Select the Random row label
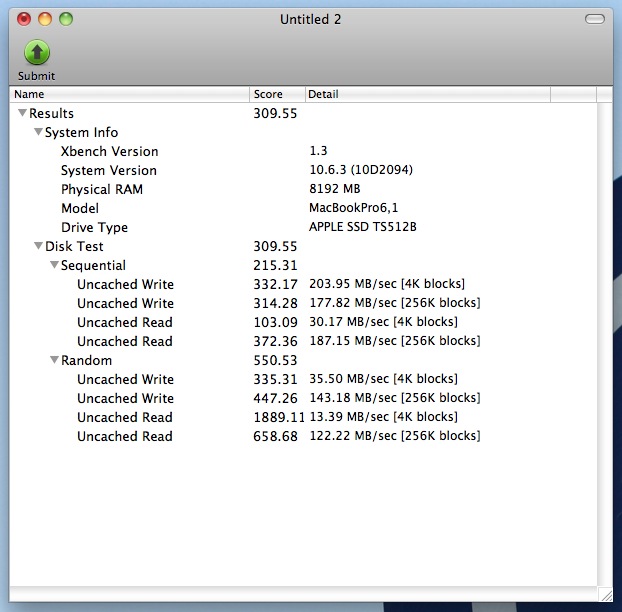The height and width of the screenshot is (612, 622). [86, 360]
